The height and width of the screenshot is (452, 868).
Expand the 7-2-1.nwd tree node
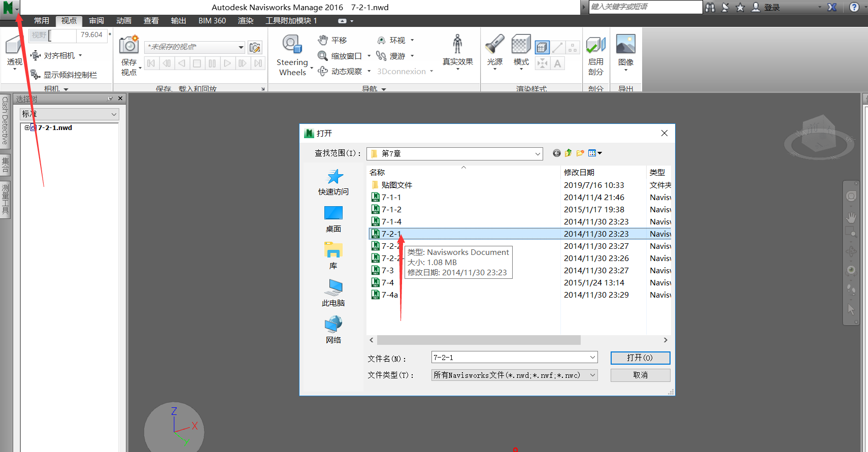click(27, 127)
